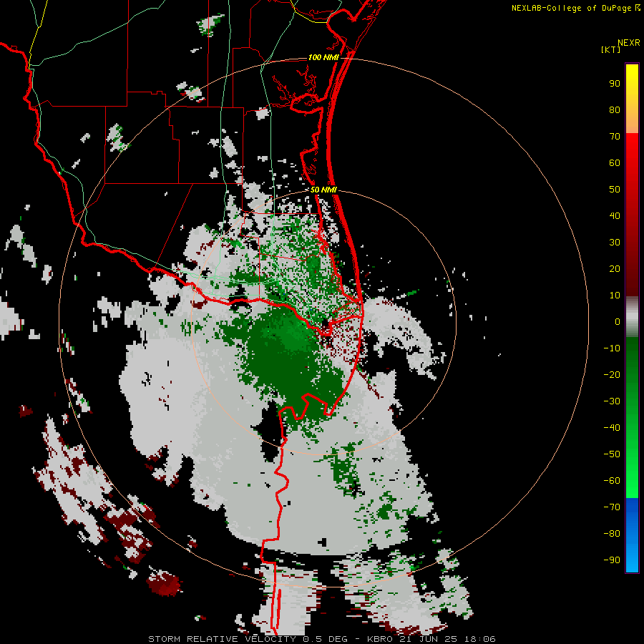Click the KT units label above color scale
Screen dimensions: 644x644
click(x=610, y=49)
